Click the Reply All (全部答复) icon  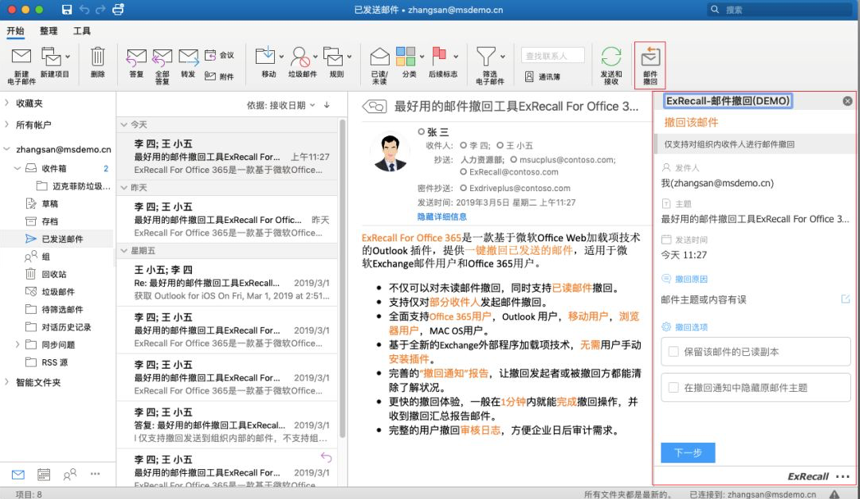coord(162,56)
